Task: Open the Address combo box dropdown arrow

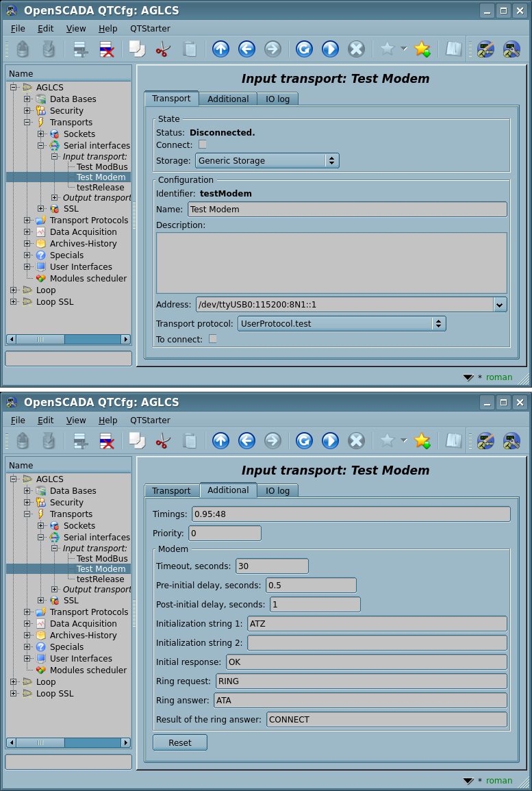Action: [499, 305]
